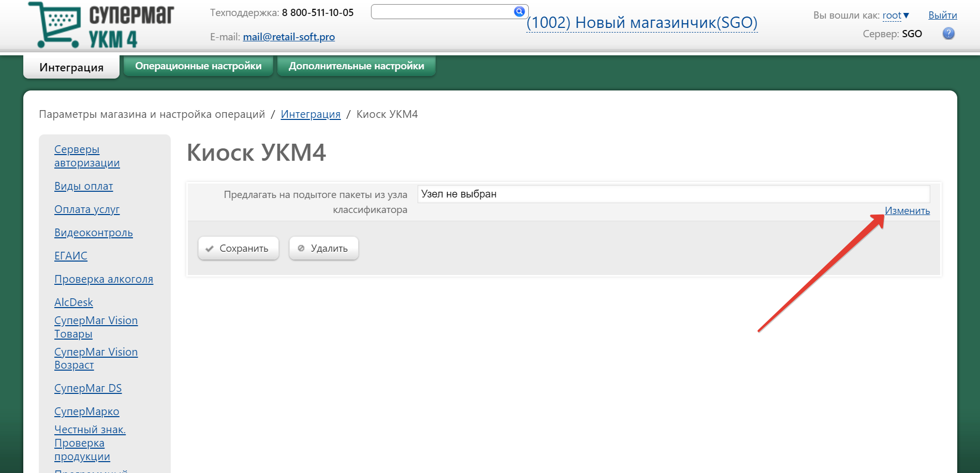
Task: Open help via the question mark icon
Action: point(948,34)
